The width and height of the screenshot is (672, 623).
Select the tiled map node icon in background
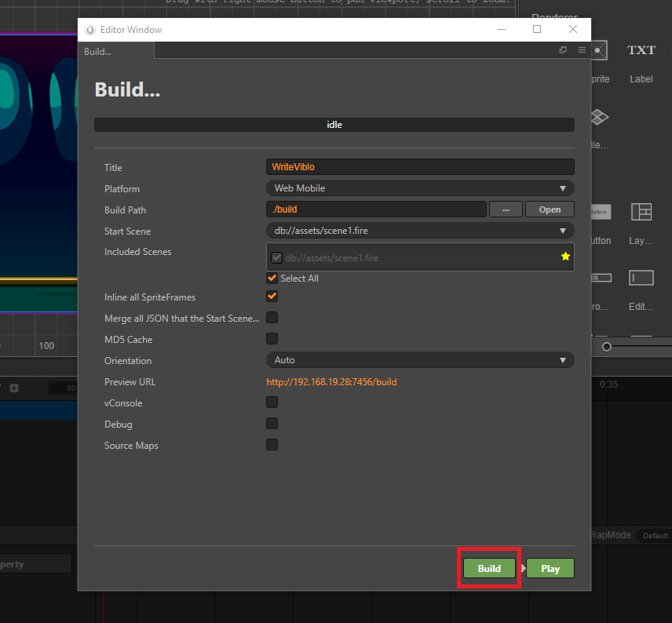(x=600, y=117)
